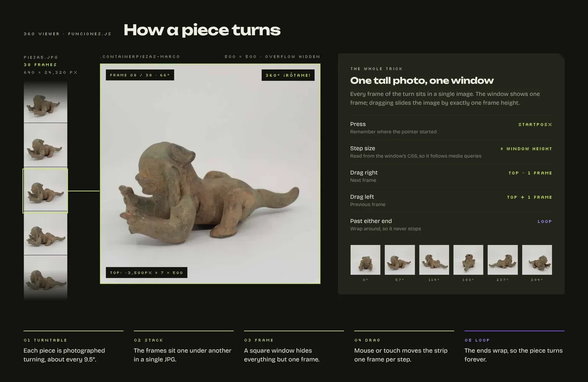The width and height of the screenshot is (588, 382).
Task: Click the '360 VIEWER · FUNCIONES.JS' caption
Action: (x=67, y=34)
